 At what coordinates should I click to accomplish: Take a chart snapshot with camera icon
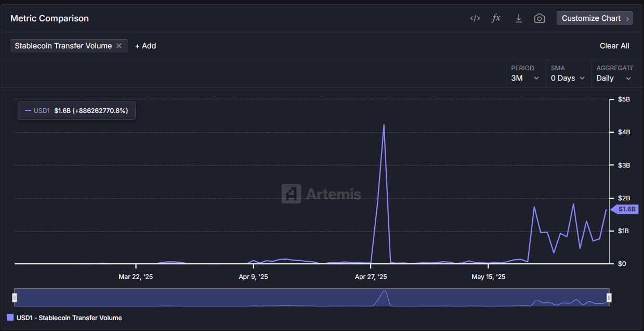pos(540,18)
